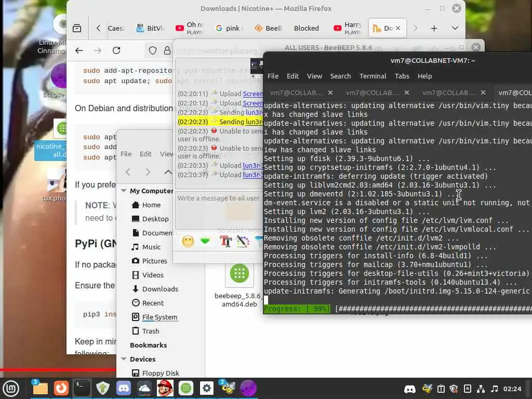Reload the Nicotine+ downloads page
Image resolution: width=532 pixels, height=399 pixels.
point(116,50)
